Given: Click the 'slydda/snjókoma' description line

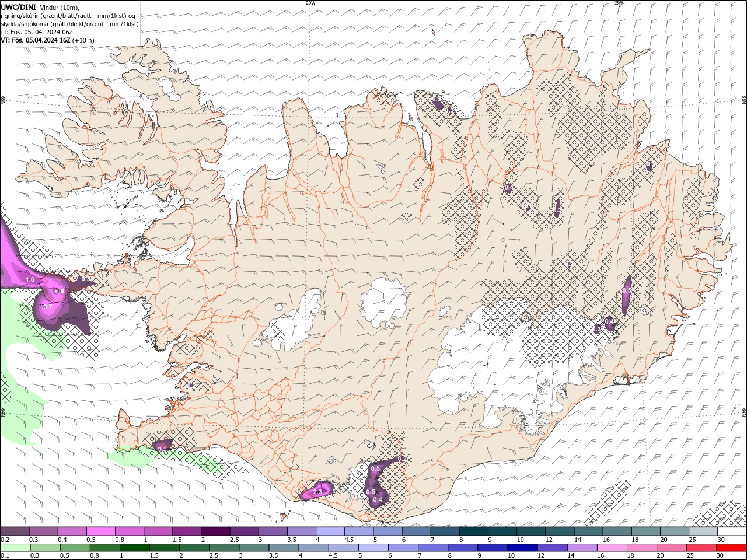Looking at the screenshot, I should (x=70, y=24).
